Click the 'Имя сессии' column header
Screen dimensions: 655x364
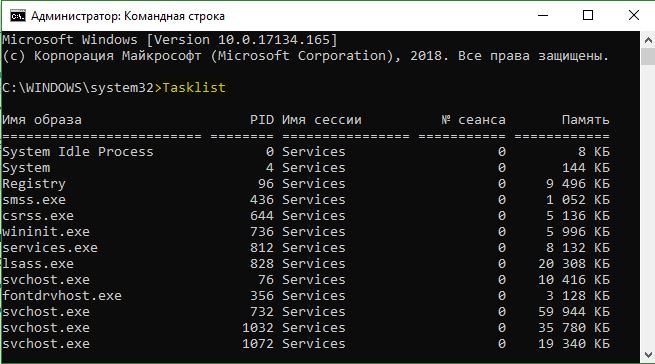click(x=322, y=120)
